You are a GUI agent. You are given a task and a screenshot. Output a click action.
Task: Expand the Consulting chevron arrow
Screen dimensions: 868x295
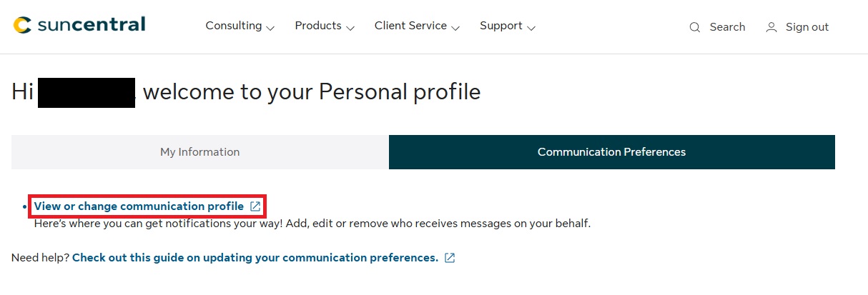[270, 28]
